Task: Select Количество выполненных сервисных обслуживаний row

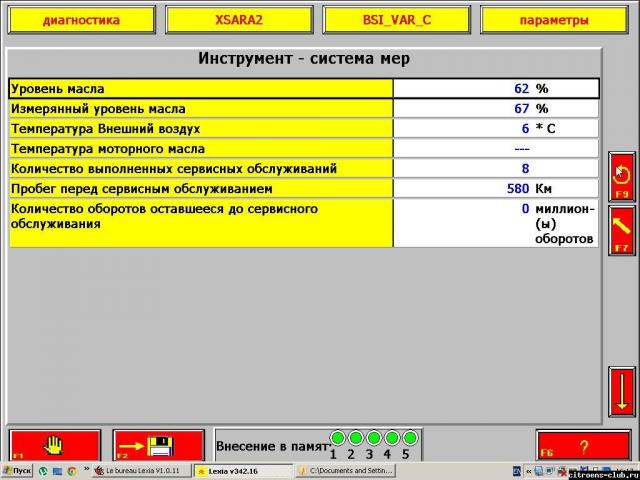Action: [x=304, y=169]
